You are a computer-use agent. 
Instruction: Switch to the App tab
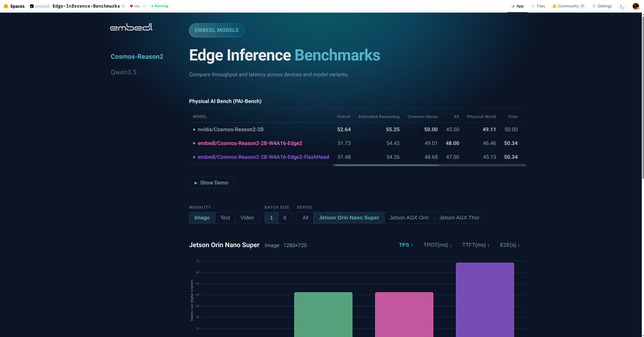[x=517, y=6]
